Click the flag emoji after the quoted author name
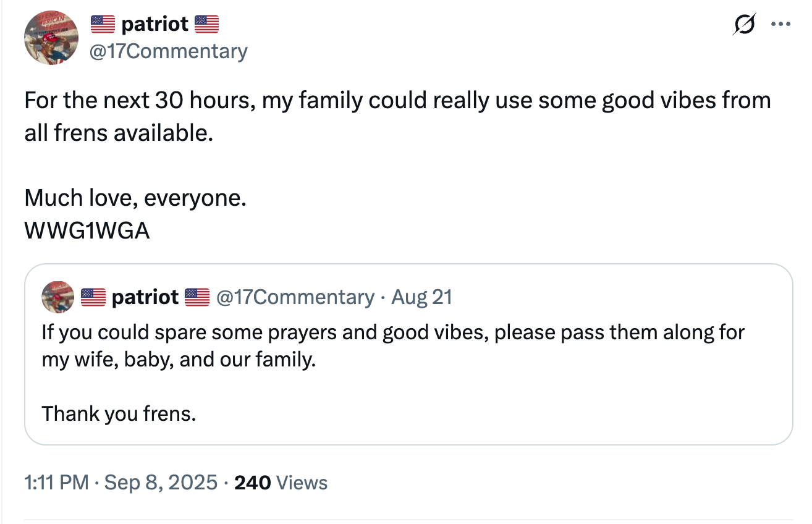 (197, 297)
